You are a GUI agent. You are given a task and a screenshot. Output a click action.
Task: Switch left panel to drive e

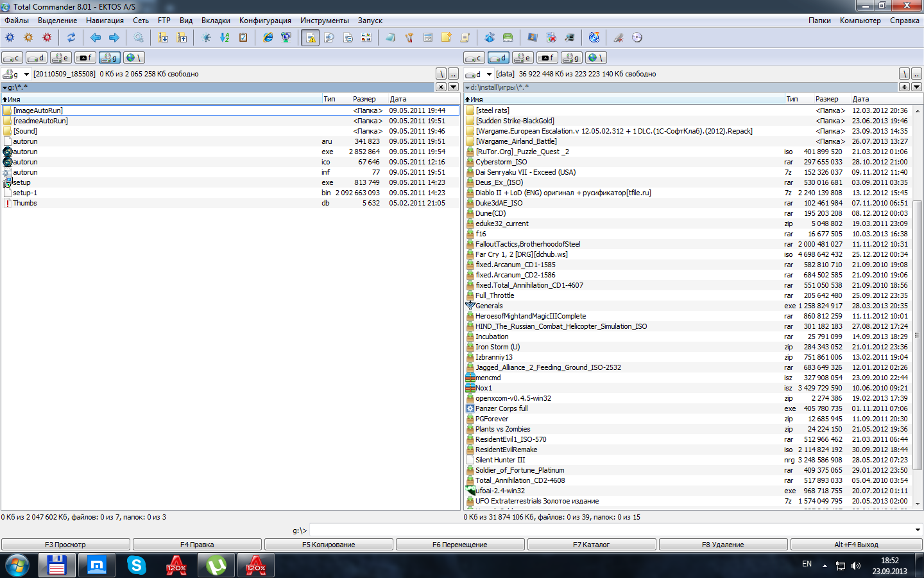pos(61,58)
